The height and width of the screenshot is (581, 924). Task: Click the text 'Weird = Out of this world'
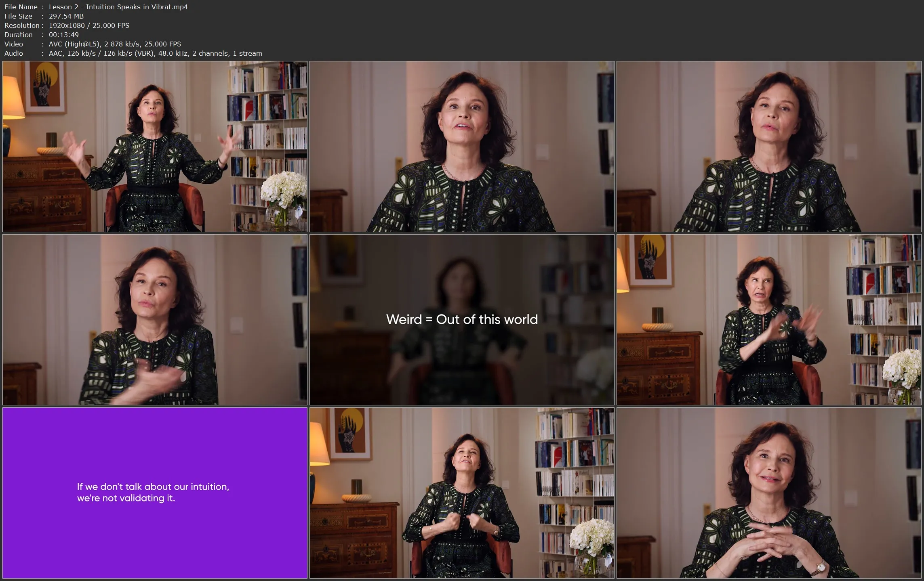[x=462, y=319]
